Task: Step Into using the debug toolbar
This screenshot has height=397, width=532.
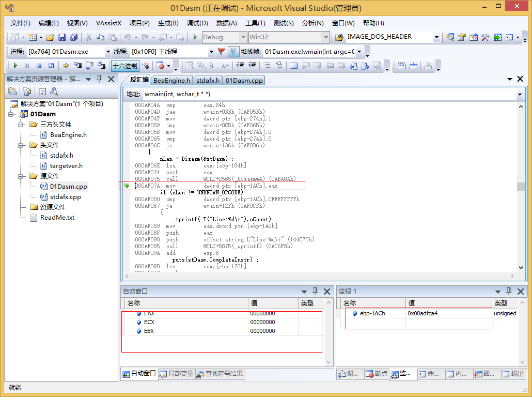Action: [77, 66]
